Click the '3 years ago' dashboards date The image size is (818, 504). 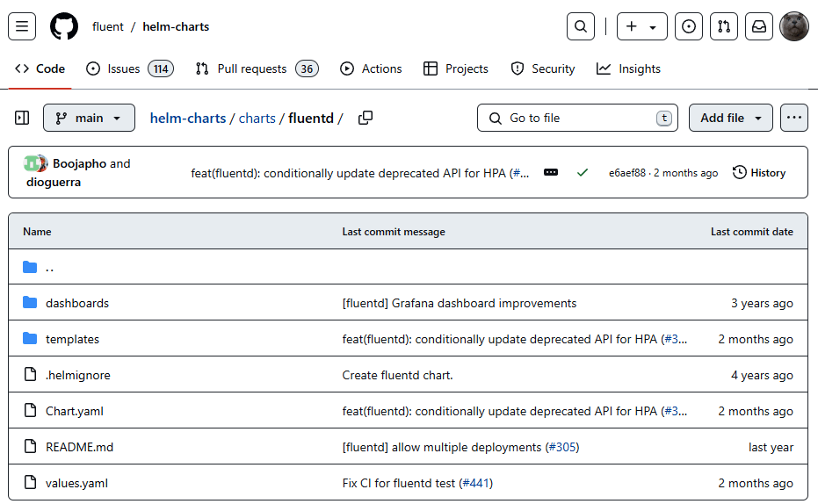(x=762, y=303)
